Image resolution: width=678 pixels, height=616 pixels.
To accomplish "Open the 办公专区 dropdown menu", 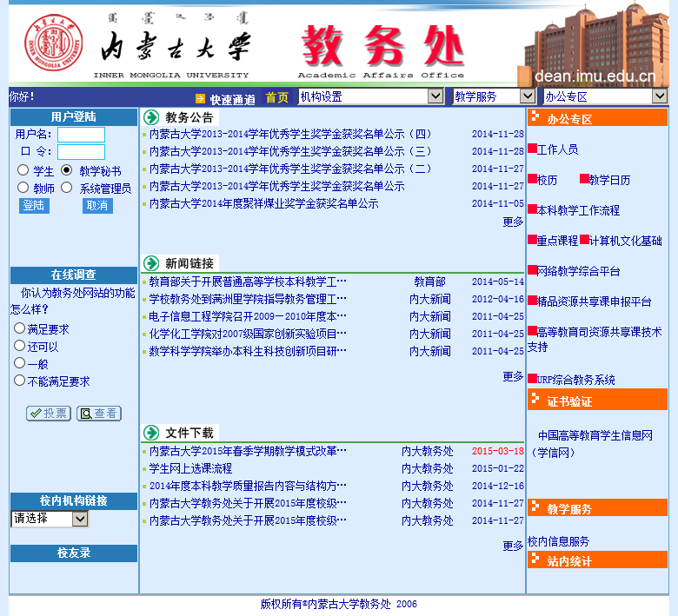I will [606, 96].
